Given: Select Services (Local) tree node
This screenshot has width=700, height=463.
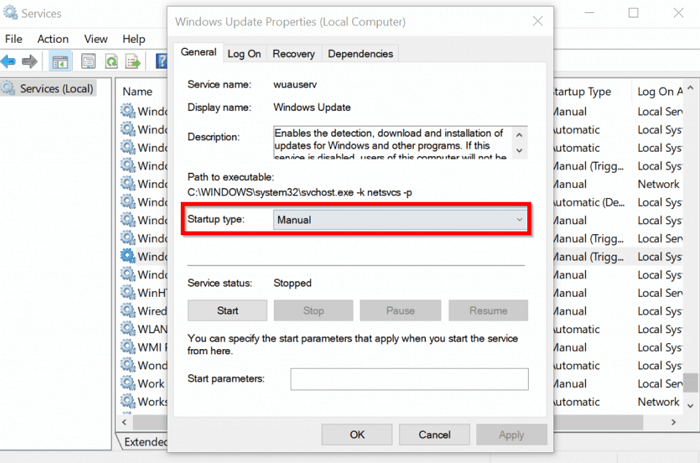Looking at the screenshot, I should coord(48,88).
